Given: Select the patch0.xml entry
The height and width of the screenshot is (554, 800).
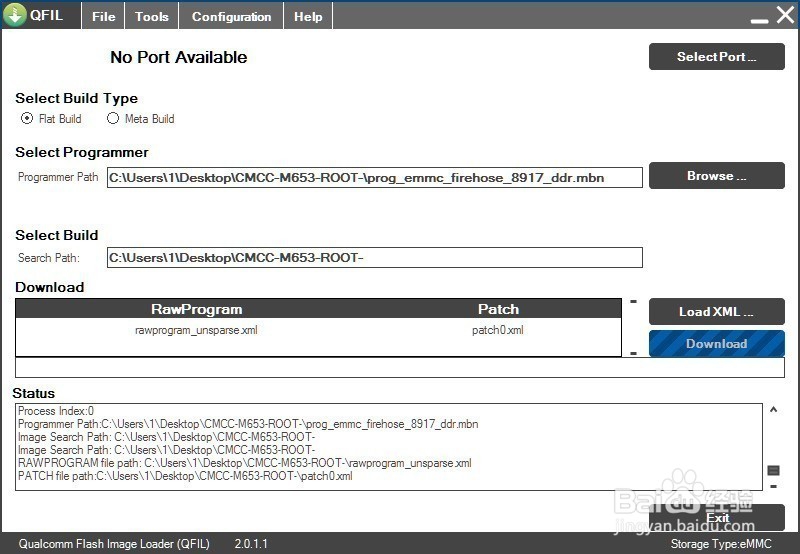Looking at the screenshot, I should (497, 330).
